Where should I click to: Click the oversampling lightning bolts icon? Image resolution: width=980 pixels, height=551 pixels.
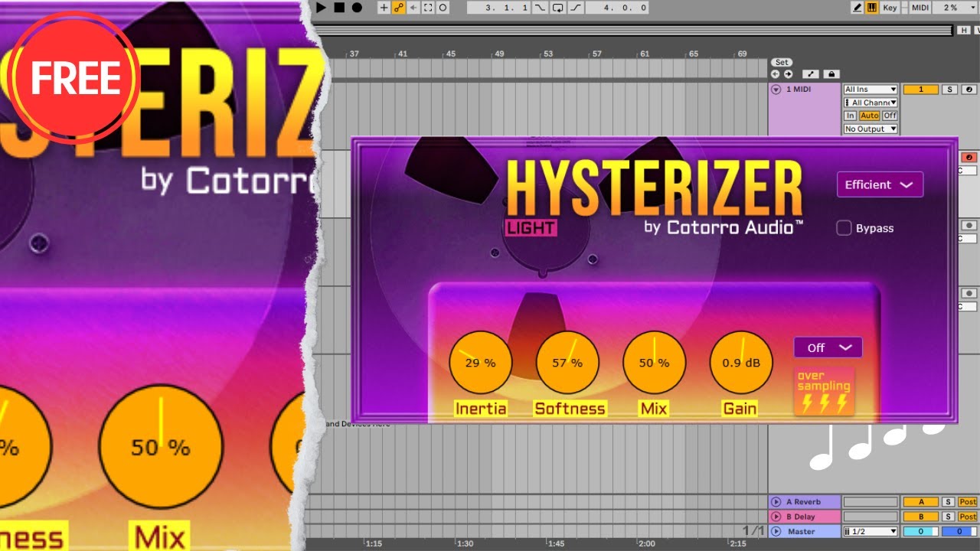(x=825, y=403)
